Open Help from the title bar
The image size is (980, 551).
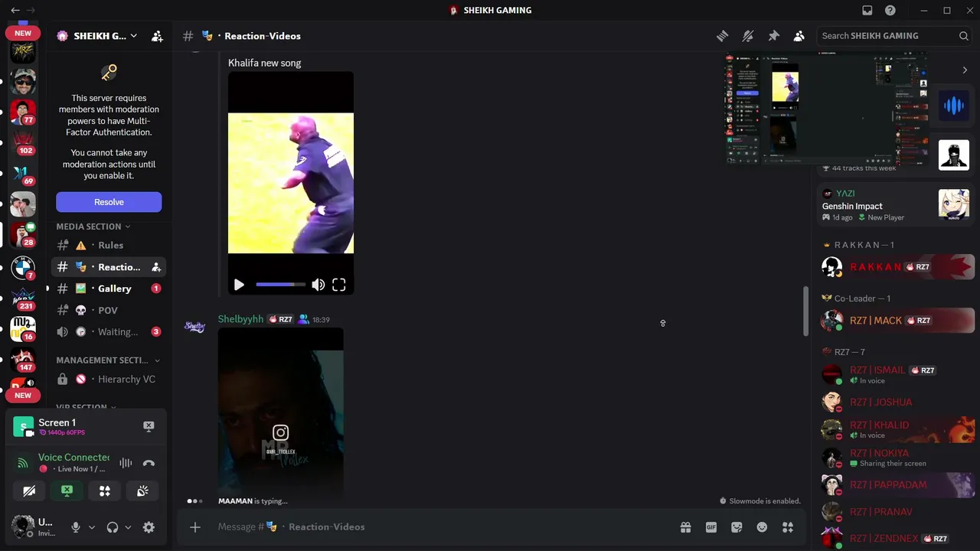(890, 10)
